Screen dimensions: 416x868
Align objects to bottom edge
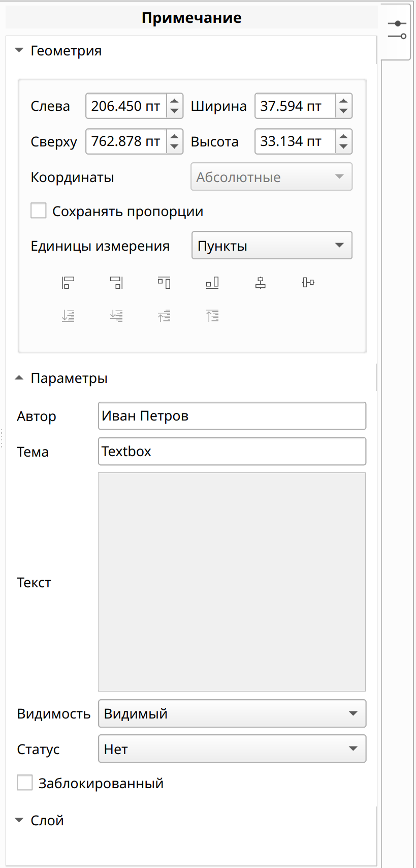point(212,283)
